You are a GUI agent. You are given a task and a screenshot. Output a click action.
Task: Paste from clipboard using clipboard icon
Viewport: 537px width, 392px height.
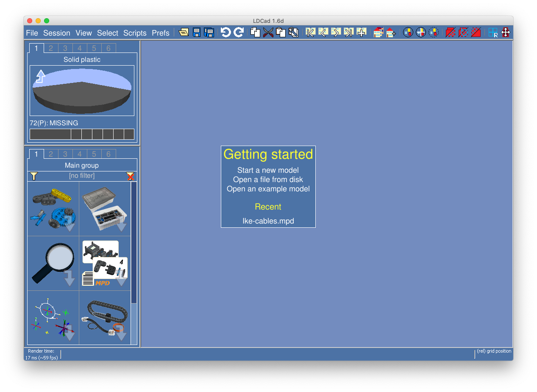281,32
